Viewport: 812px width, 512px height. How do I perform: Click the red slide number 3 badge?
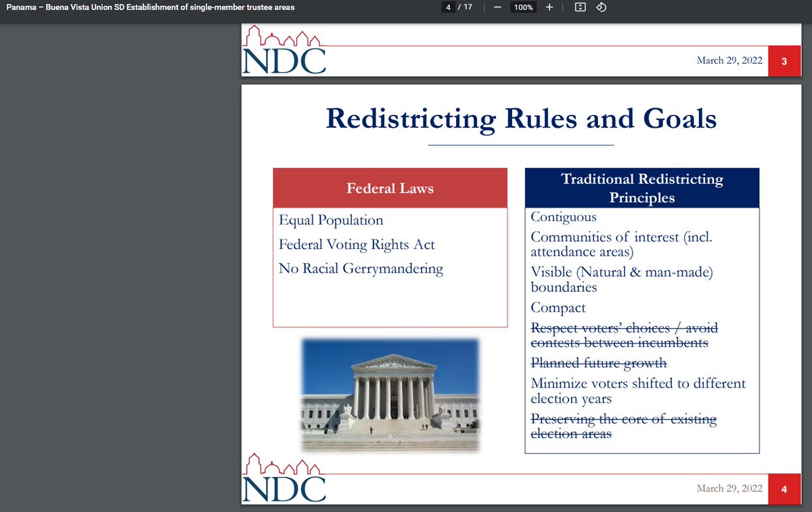tap(784, 61)
